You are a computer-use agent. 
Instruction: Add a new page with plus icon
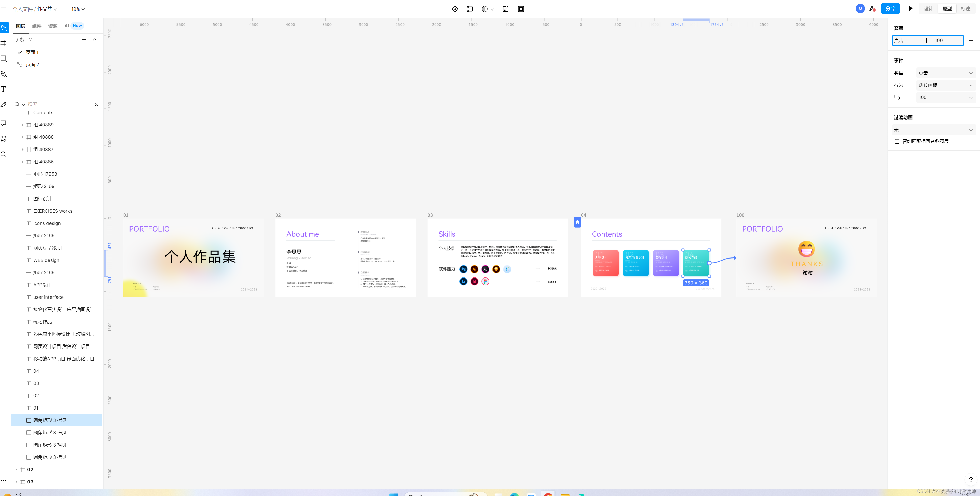point(84,39)
